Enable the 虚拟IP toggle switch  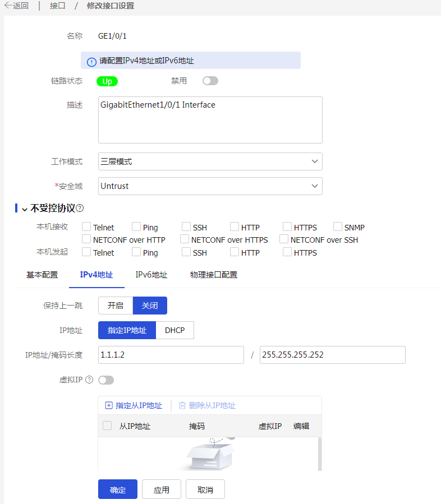tap(106, 380)
